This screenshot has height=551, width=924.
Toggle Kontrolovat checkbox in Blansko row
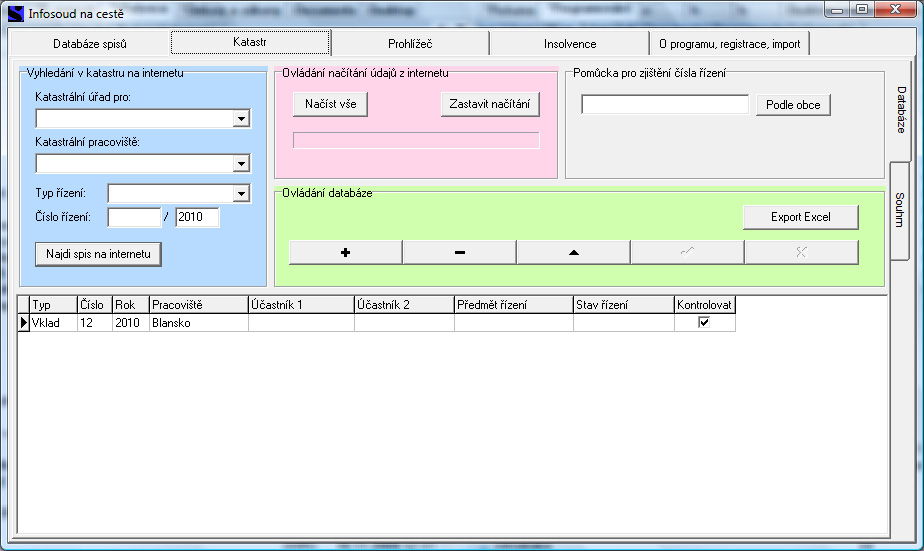[704, 323]
